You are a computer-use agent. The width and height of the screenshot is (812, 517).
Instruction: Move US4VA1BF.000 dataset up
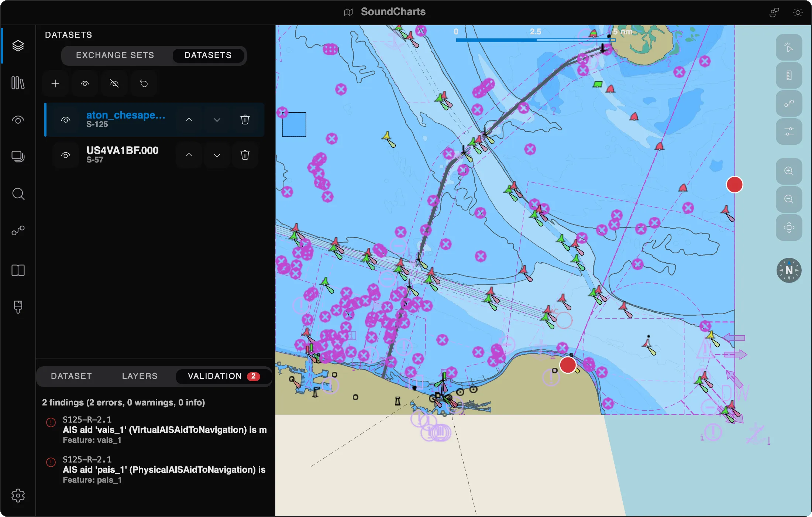(x=189, y=155)
